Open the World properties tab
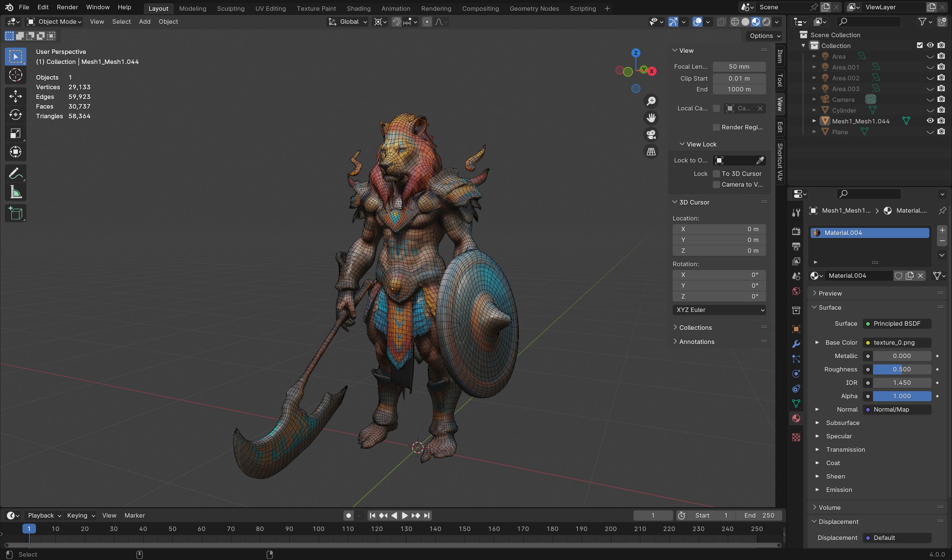The height and width of the screenshot is (560, 952). point(796,291)
